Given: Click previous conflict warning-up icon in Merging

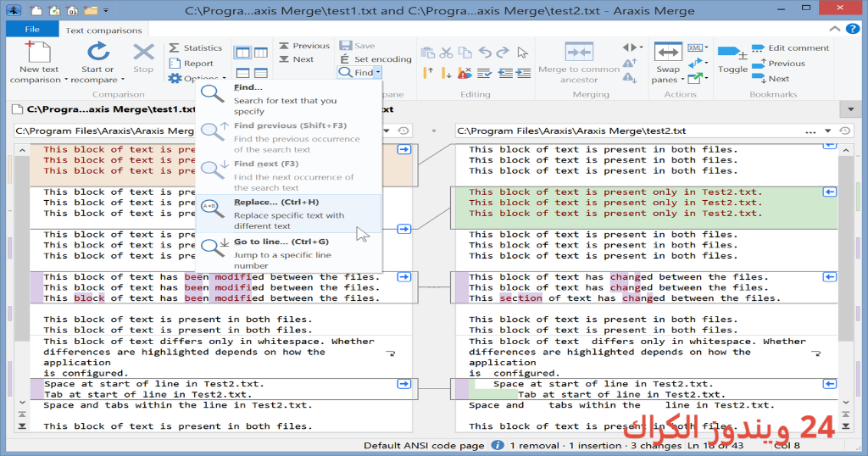Looking at the screenshot, I should pos(630,63).
